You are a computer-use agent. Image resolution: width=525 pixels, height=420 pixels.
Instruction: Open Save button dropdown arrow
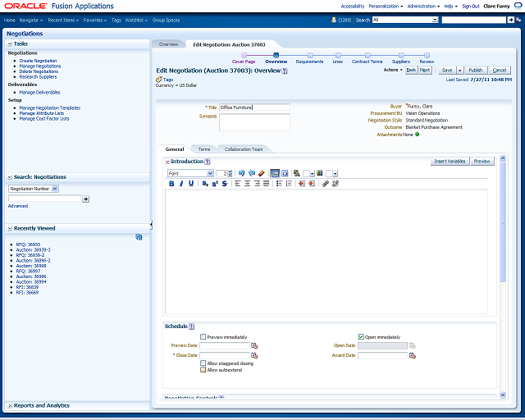459,70
